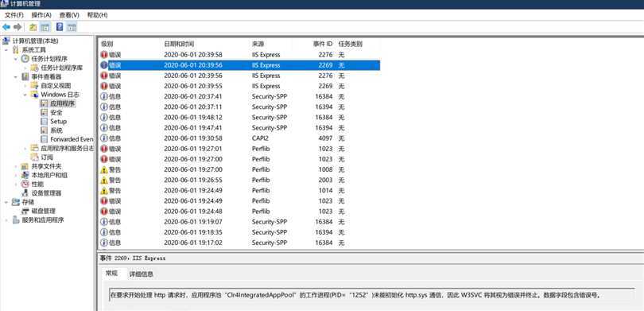644x311 pixels.
Task: Click the 磁盘管理 disk icon
Action: [25, 211]
